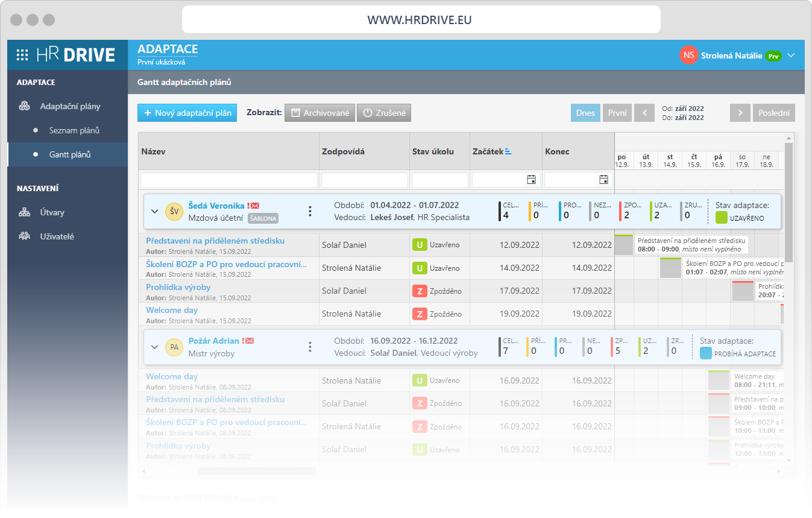This screenshot has height=518, width=812.
Task: Click the Adaptační plány sidebar icon
Action: pyautogui.click(x=25, y=106)
